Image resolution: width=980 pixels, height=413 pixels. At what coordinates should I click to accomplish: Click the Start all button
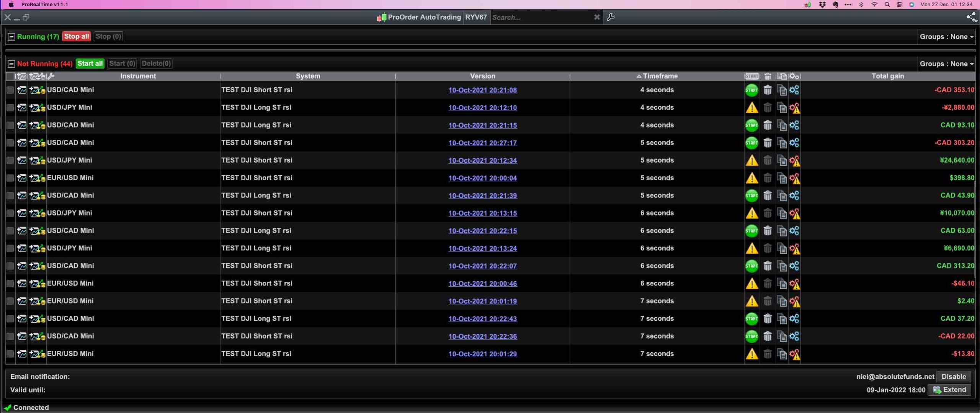coord(90,64)
